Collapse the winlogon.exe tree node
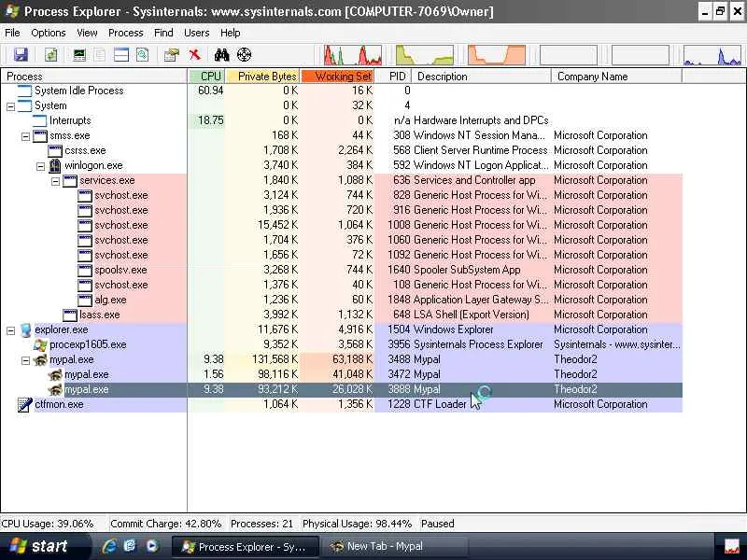This screenshot has width=747, height=560. pos(40,166)
